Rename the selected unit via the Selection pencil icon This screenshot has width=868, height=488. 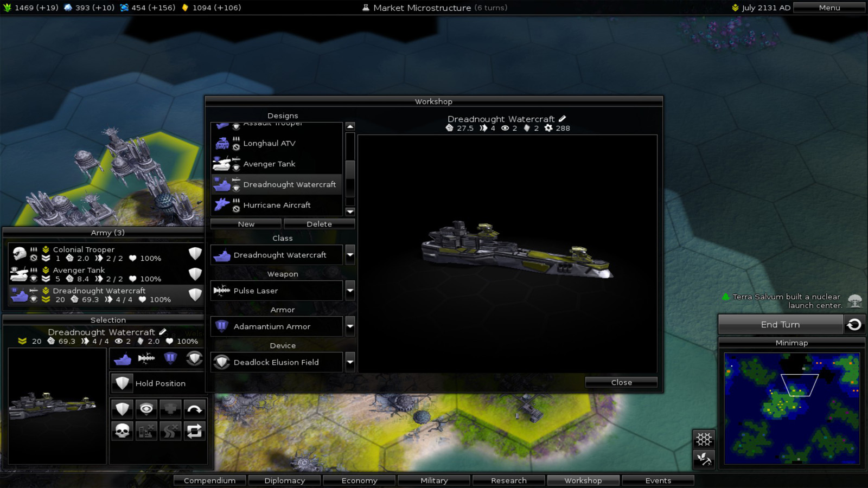162,332
